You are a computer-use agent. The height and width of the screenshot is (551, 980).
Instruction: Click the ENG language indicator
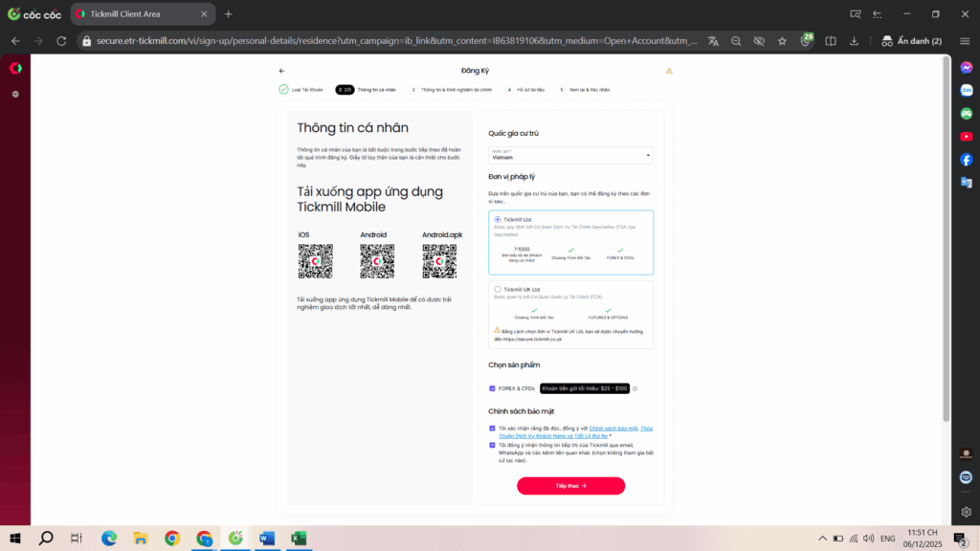pyautogui.click(x=887, y=539)
